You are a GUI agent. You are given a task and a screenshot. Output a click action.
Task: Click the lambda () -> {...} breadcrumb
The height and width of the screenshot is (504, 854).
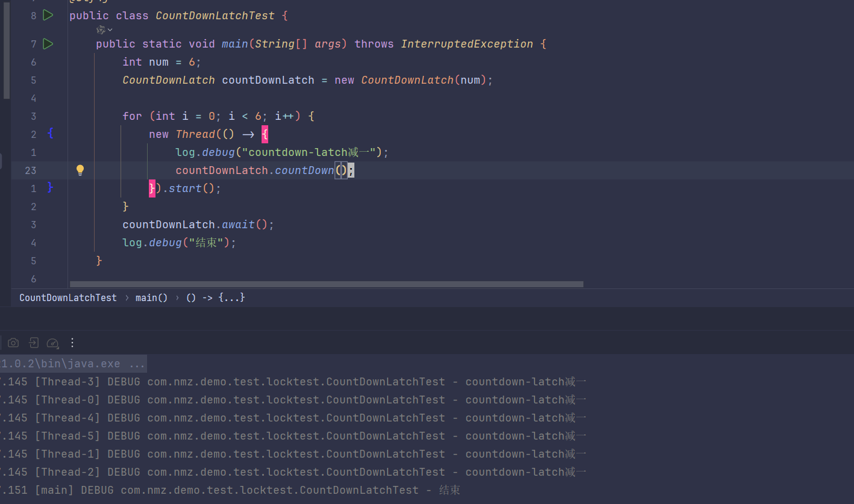[x=215, y=297]
